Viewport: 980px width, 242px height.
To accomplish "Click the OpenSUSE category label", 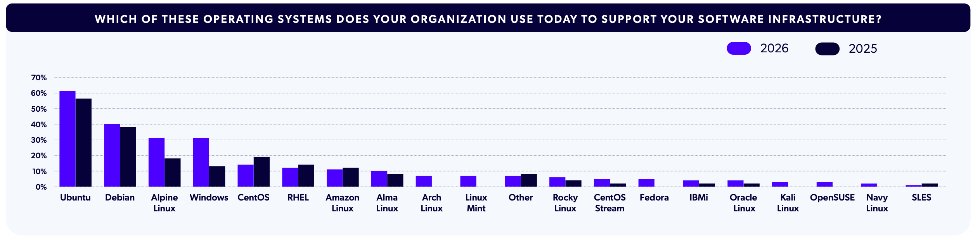I will [x=832, y=197].
